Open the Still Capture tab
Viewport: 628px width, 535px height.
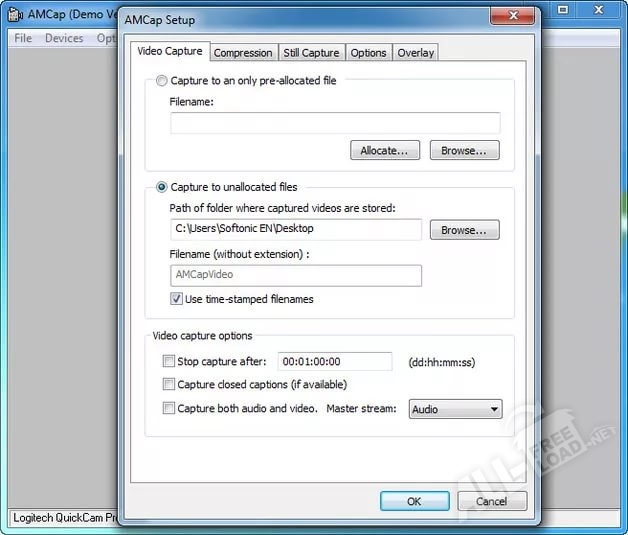(311, 53)
